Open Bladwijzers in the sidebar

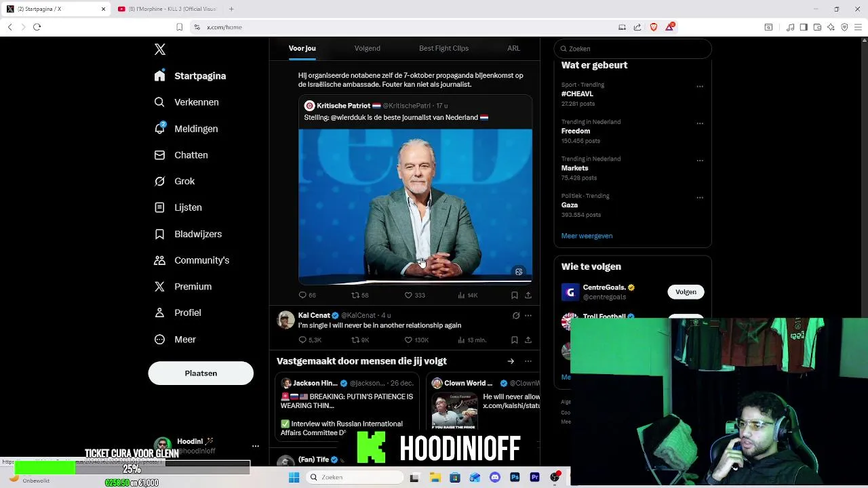tap(188, 234)
